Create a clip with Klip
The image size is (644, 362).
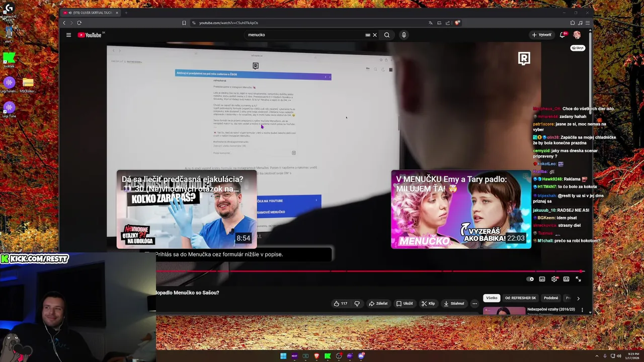pos(428,304)
